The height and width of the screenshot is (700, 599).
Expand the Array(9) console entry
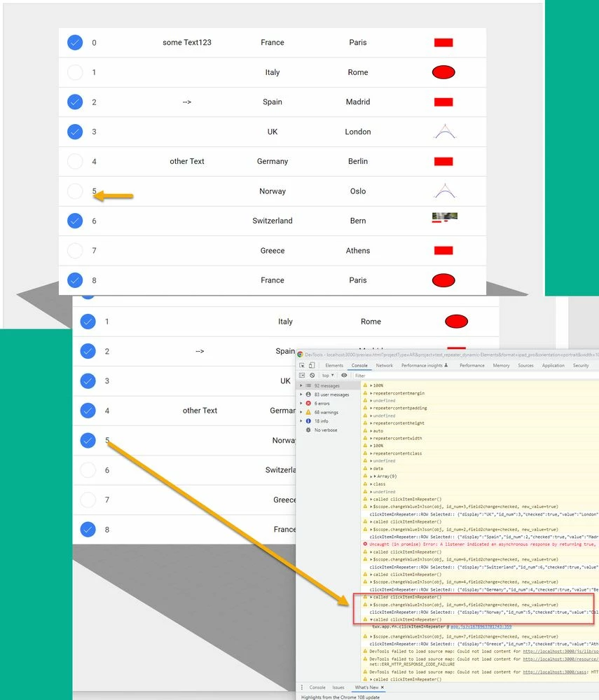pos(371,476)
